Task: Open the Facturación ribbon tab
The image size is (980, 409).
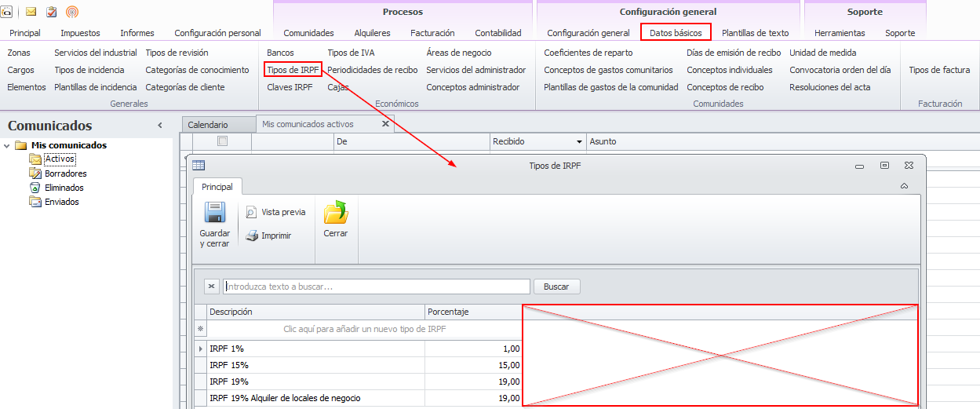Action: [x=432, y=33]
